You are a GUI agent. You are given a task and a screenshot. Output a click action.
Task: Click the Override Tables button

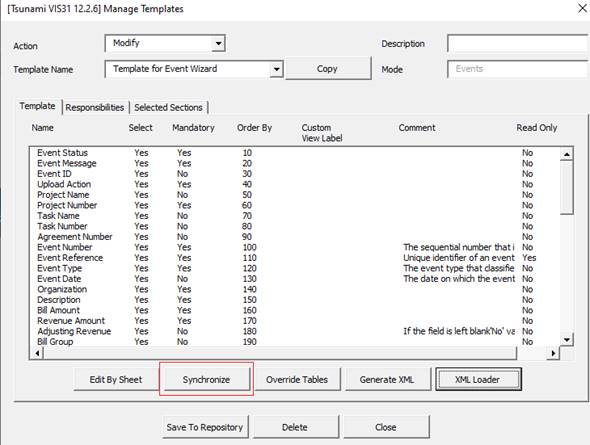(297, 379)
